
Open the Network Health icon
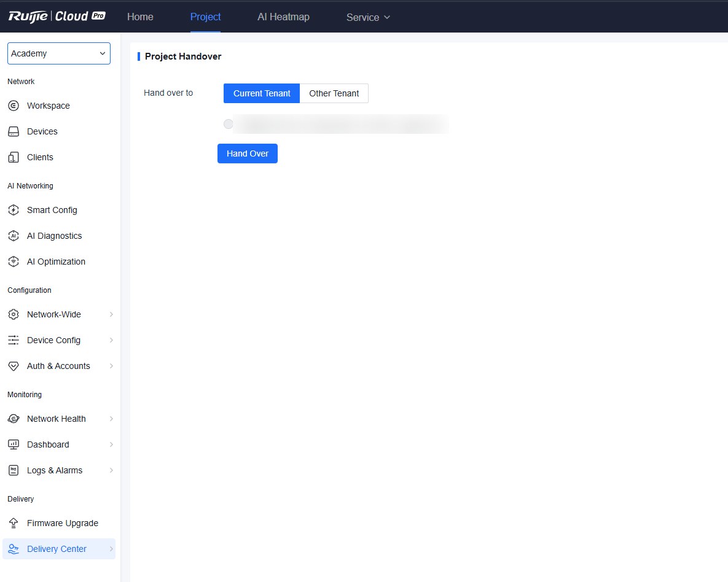click(14, 419)
